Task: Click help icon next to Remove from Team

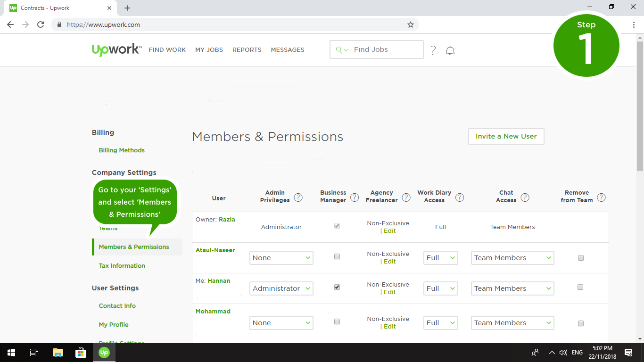Action: (601, 197)
